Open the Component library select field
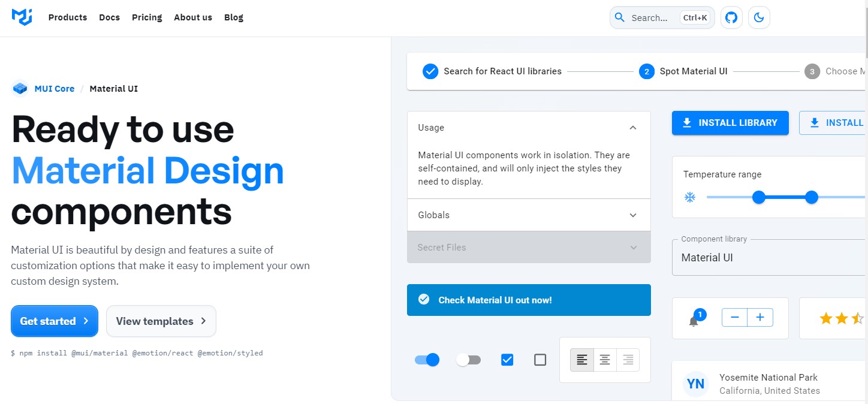868x404 pixels. tap(767, 258)
